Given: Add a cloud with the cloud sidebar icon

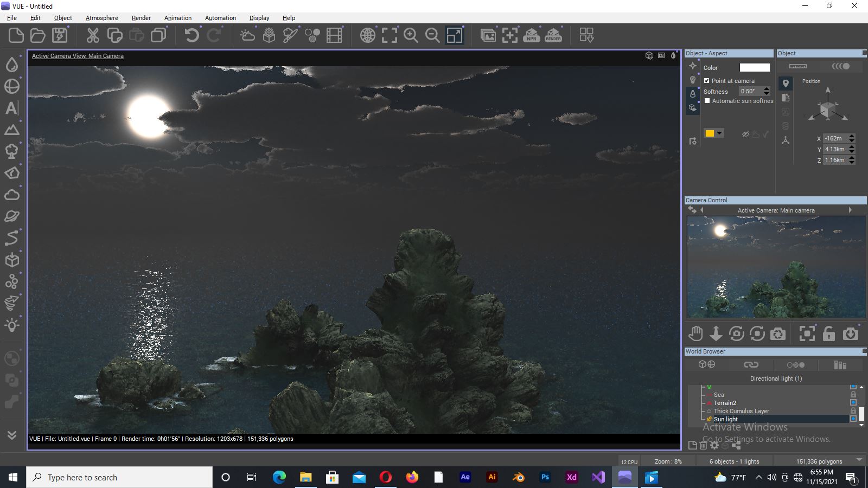Looking at the screenshot, I should tap(12, 195).
